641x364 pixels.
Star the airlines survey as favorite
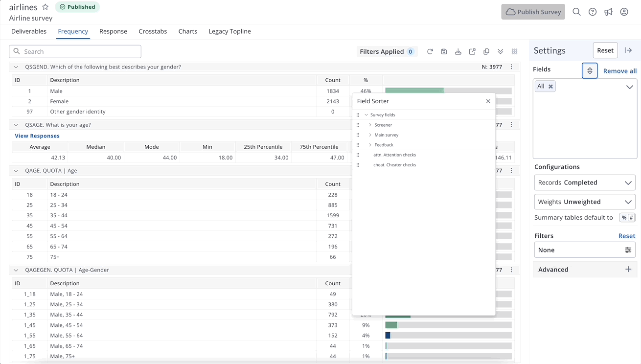click(46, 7)
